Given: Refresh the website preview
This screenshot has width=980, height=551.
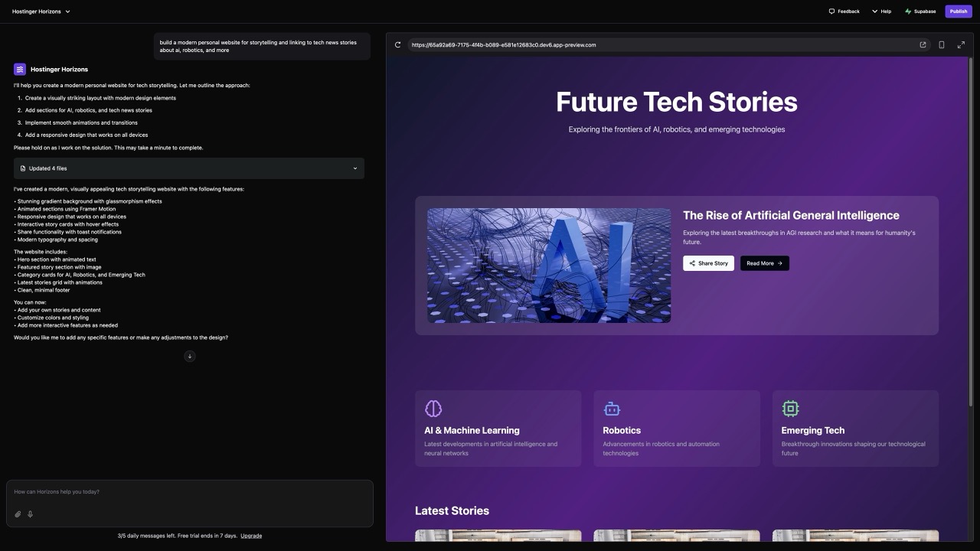Looking at the screenshot, I should pos(397,44).
